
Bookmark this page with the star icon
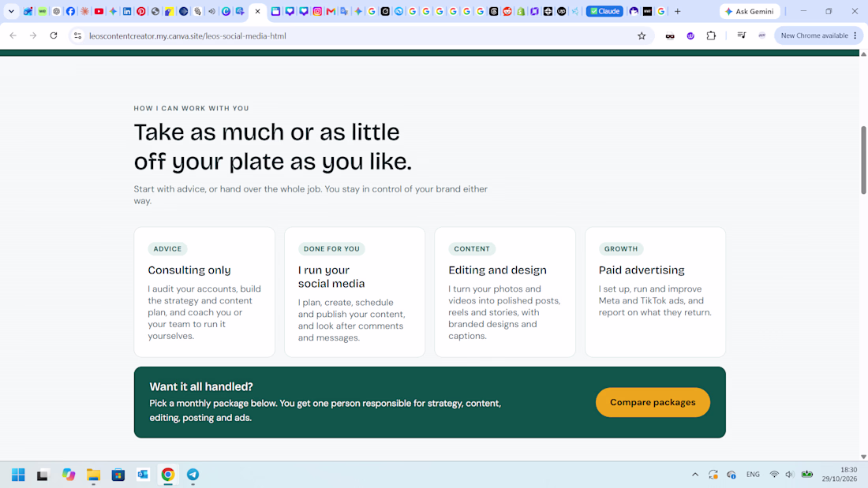[642, 36]
